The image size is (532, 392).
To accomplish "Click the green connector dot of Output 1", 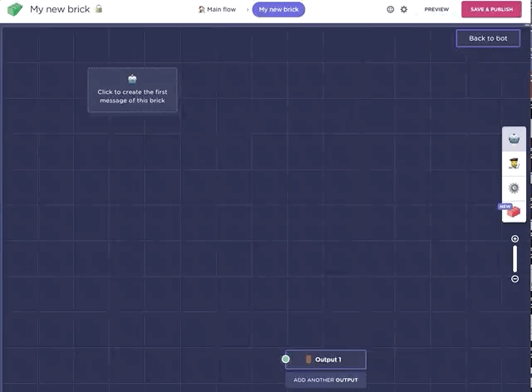I will (286, 359).
